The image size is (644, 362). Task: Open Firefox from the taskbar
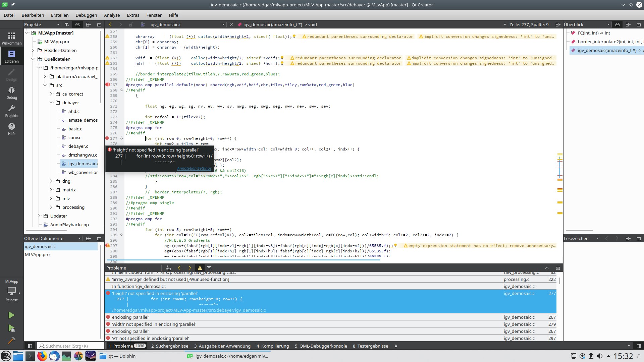[42, 356]
